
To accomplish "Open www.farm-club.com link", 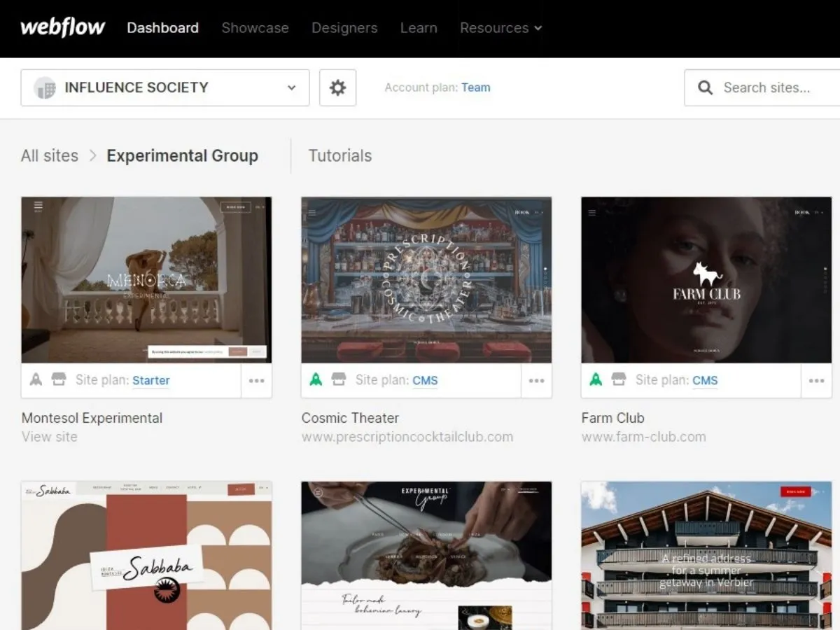I will point(643,437).
